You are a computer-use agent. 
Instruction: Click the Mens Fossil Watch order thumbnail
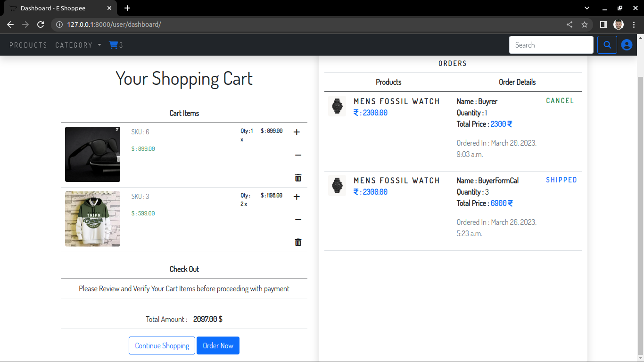tap(337, 106)
